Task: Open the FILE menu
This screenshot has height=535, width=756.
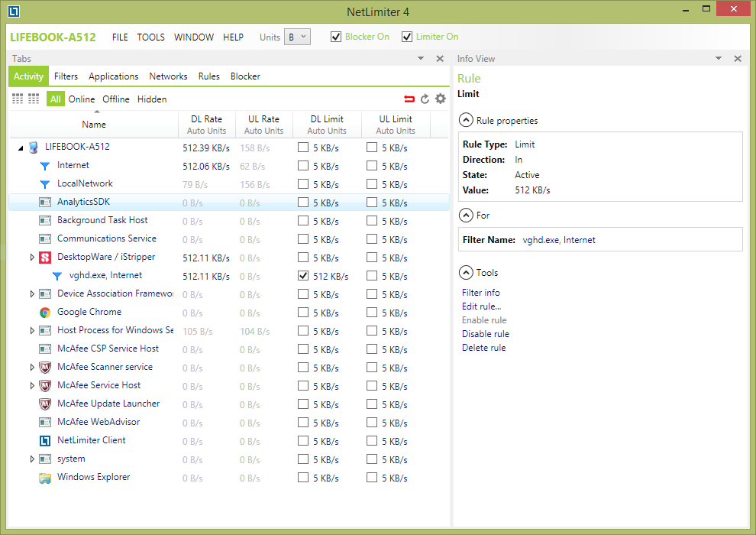Action: click(120, 37)
